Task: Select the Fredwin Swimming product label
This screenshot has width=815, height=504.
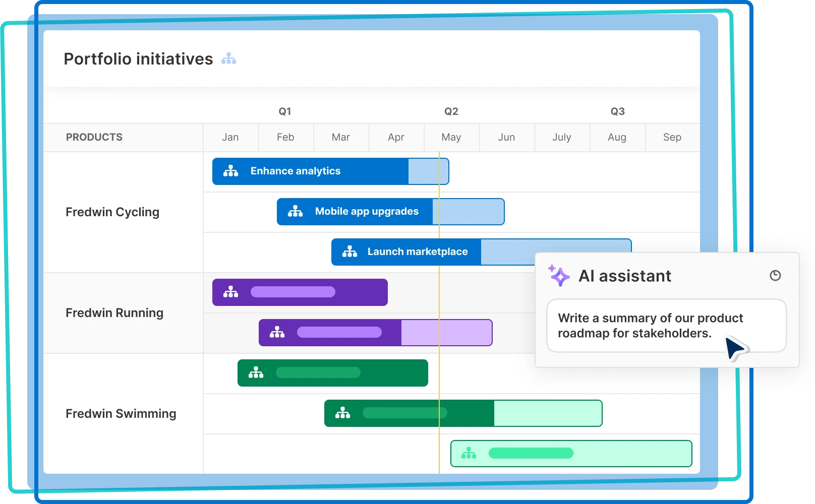Action: point(121,413)
